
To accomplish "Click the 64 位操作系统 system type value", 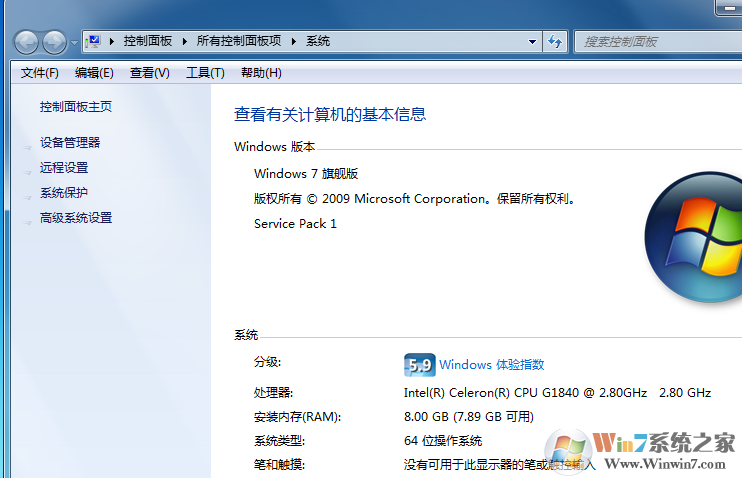I will click(x=443, y=441).
